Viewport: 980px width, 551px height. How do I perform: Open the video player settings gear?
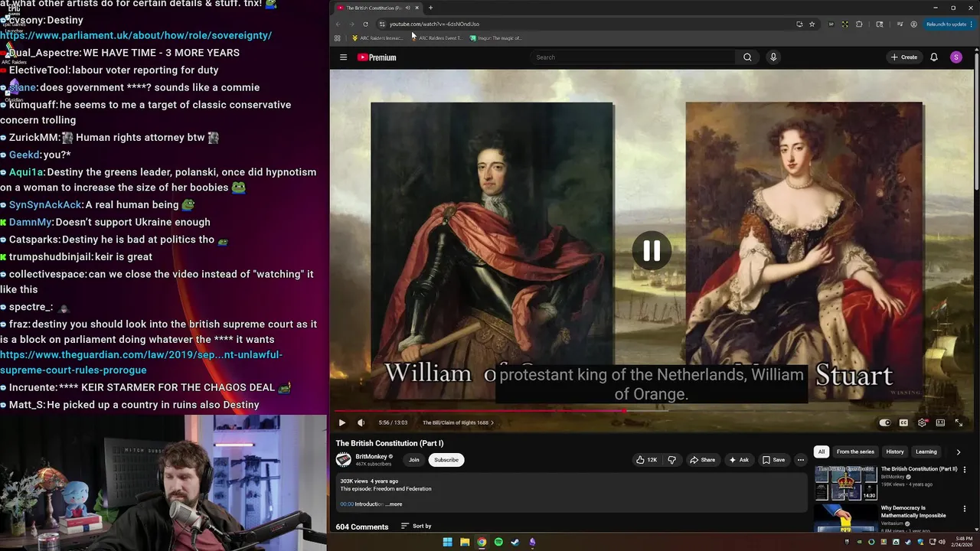pos(923,422)
